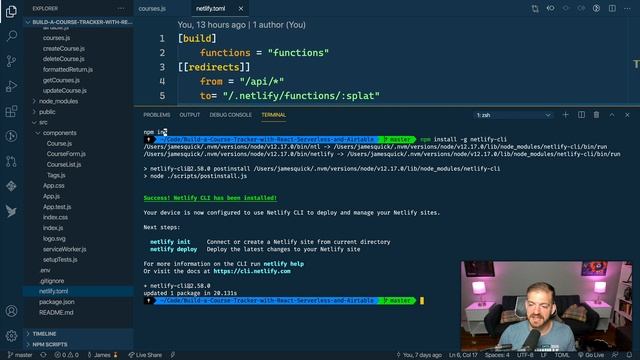This screenshot has height=360, width=640.
Task: Open .gitignore file in Explorer
Action: 52,281
